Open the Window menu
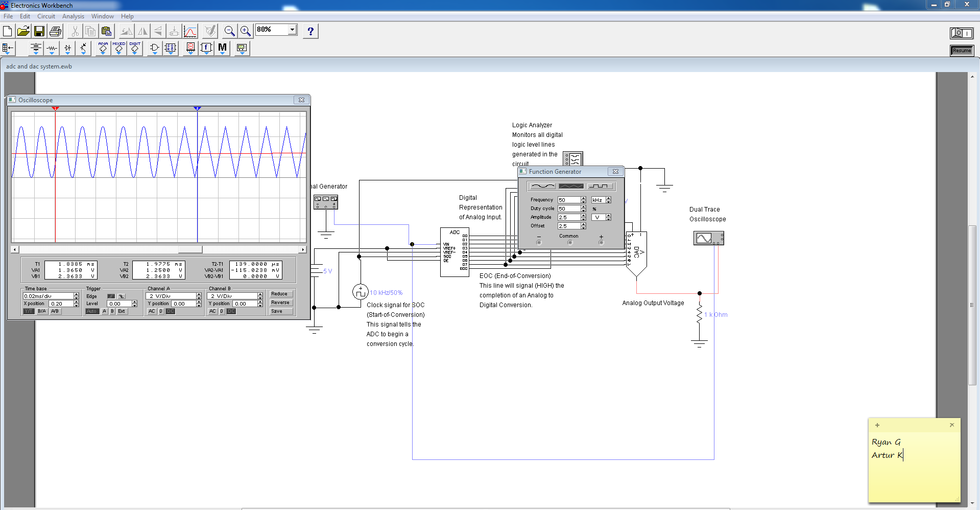Image resolution: width=980 pixels, height=510 pixels. pyautogui.click(x=103, y=16)
